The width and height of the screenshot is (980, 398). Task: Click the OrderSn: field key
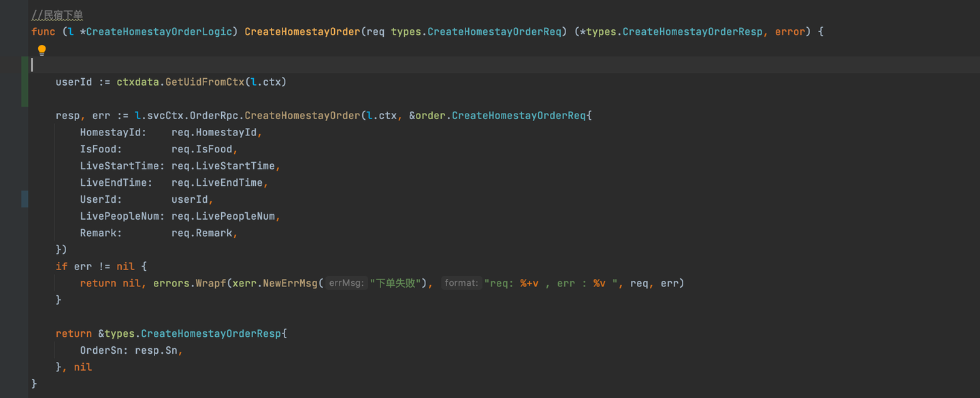click(x=104, y=350)
